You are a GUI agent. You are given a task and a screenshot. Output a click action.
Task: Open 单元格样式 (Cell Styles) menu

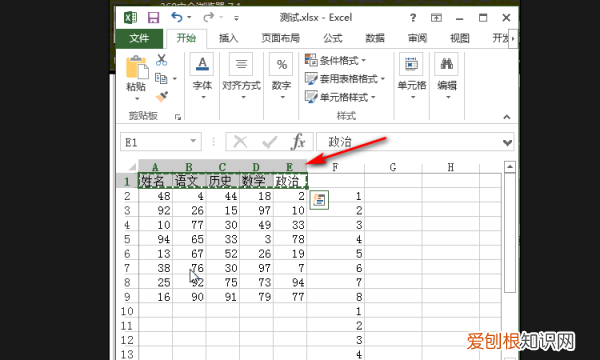pyautogui.click(x=340, y=97)
